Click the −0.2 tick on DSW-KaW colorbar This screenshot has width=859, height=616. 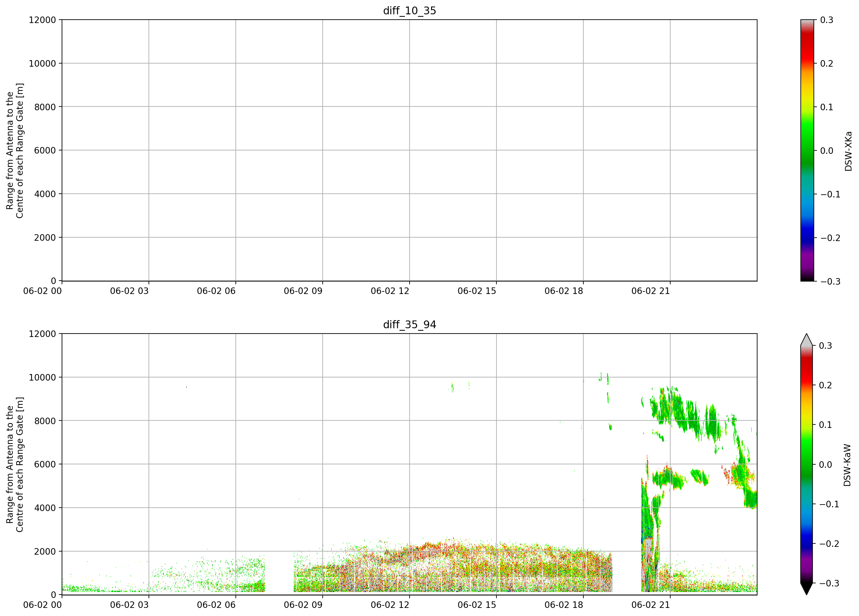[x=829, y=543]
